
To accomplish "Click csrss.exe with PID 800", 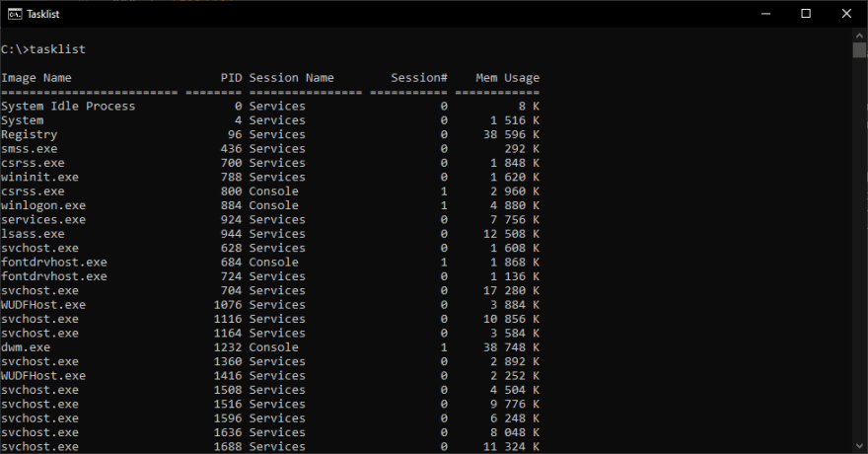I will tap(33, 191).
